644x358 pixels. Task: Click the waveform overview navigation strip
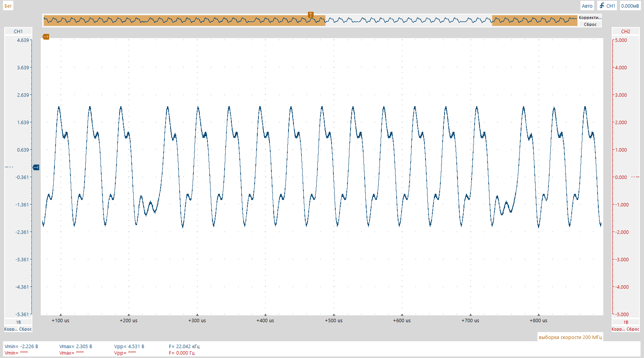click(310, 21)
